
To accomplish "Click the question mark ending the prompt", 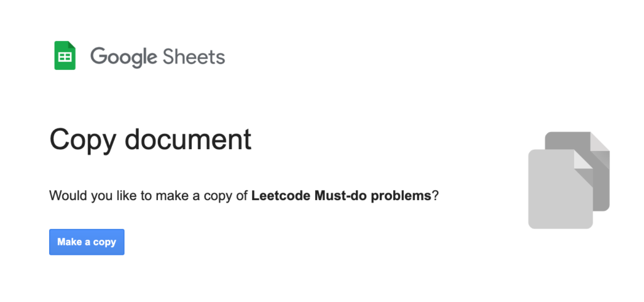I will (435, 196).
